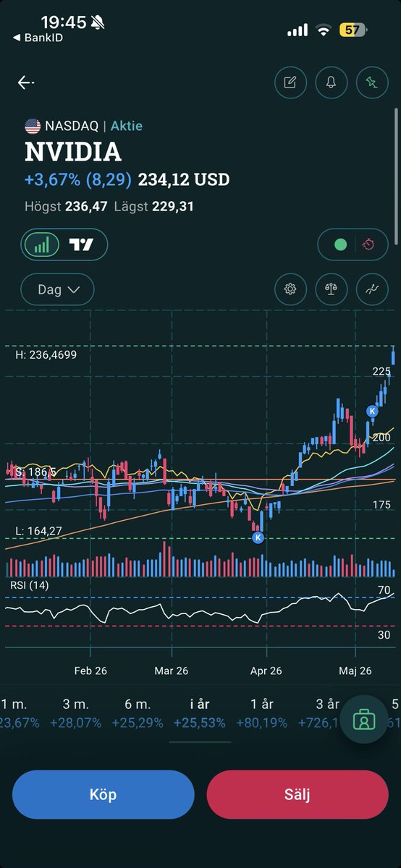The image size is (401, 868).
Task: Tap the 175 price axis label
Action: pos(381,504)
